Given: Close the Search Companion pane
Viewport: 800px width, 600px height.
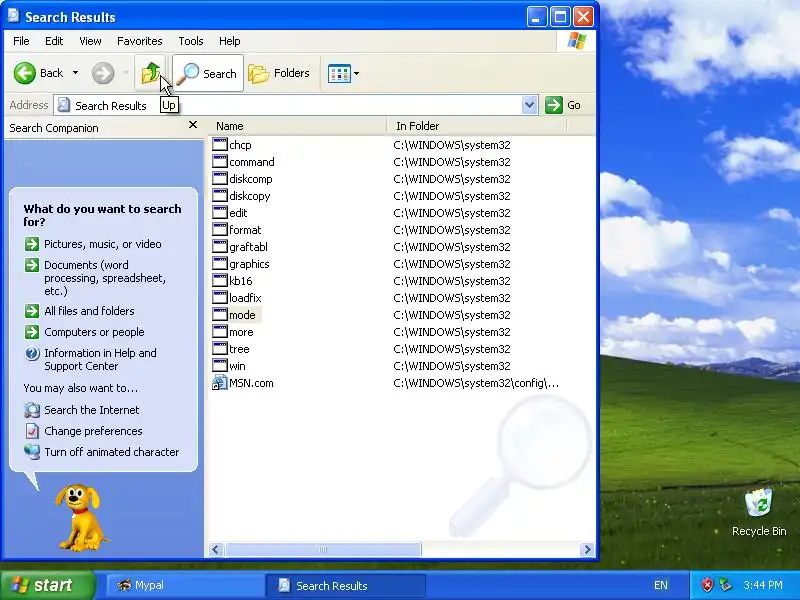Looking at the screenshot, I should pos(193,124).
